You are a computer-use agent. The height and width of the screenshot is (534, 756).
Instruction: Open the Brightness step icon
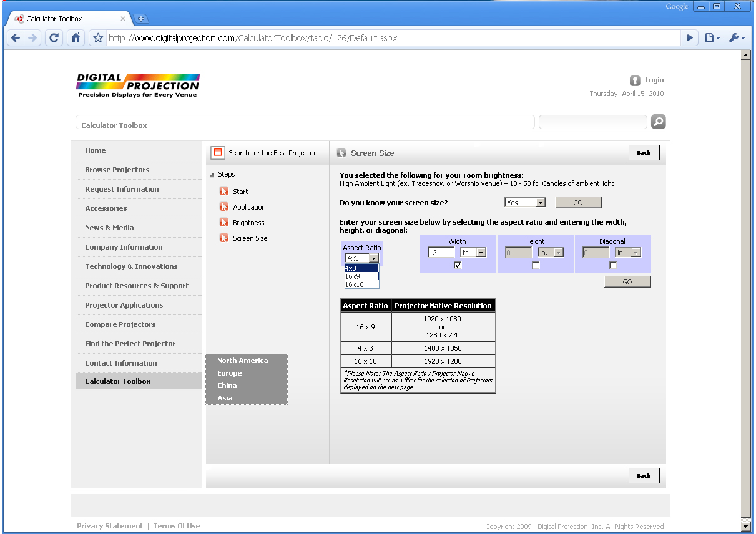(223, 222)
